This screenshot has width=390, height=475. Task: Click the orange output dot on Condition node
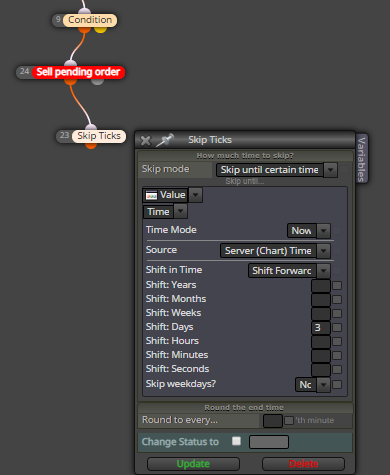(84, 29)
